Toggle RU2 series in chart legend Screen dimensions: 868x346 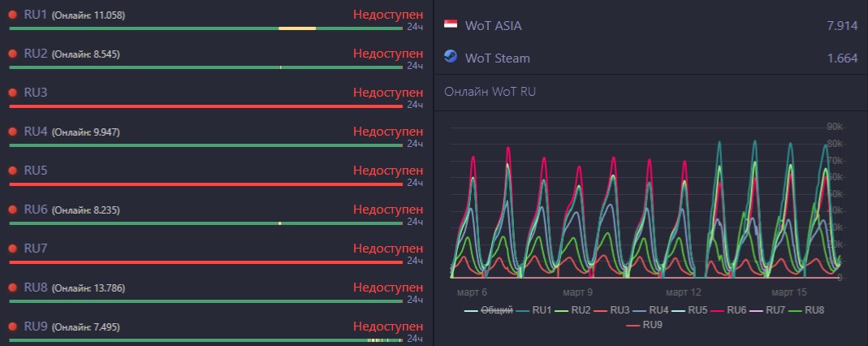(x=572, y=310)
